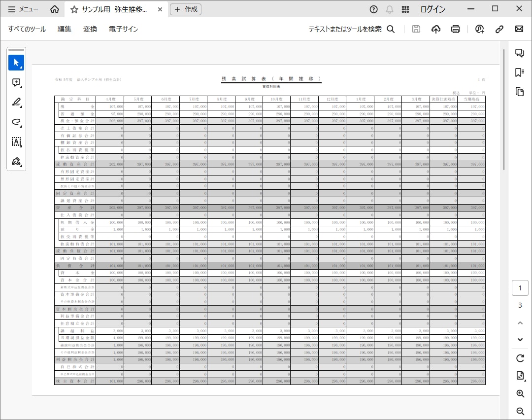Click the share with others icon
This screenshot has width=532, height=420.
coord(479,29)
